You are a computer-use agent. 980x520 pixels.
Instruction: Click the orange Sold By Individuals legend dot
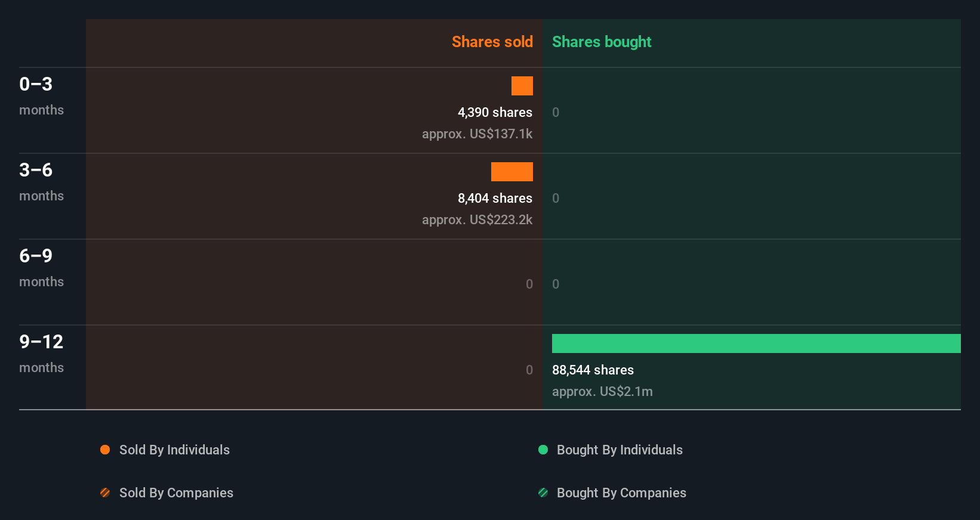(x=105, y=450)
